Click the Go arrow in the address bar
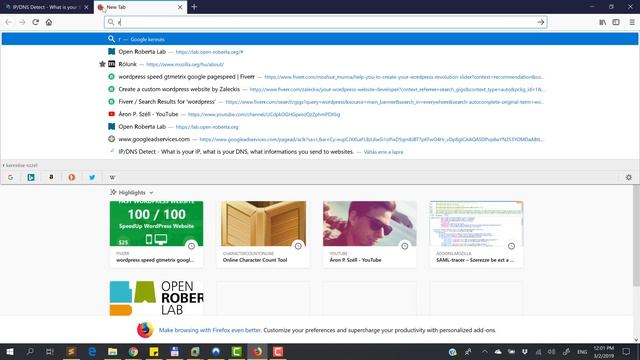This screenshot has height=360, width=640. coord(541,22)
